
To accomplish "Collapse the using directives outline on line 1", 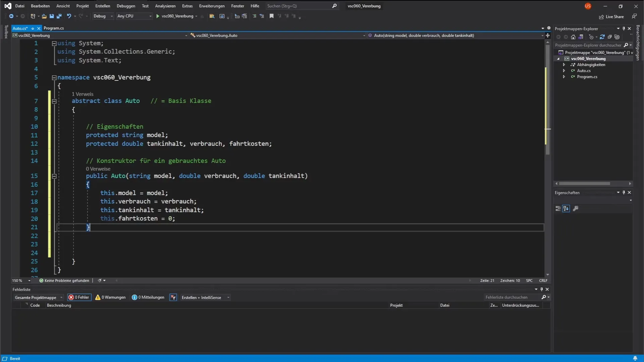I will pyautogui.click(x=54, y=43).
